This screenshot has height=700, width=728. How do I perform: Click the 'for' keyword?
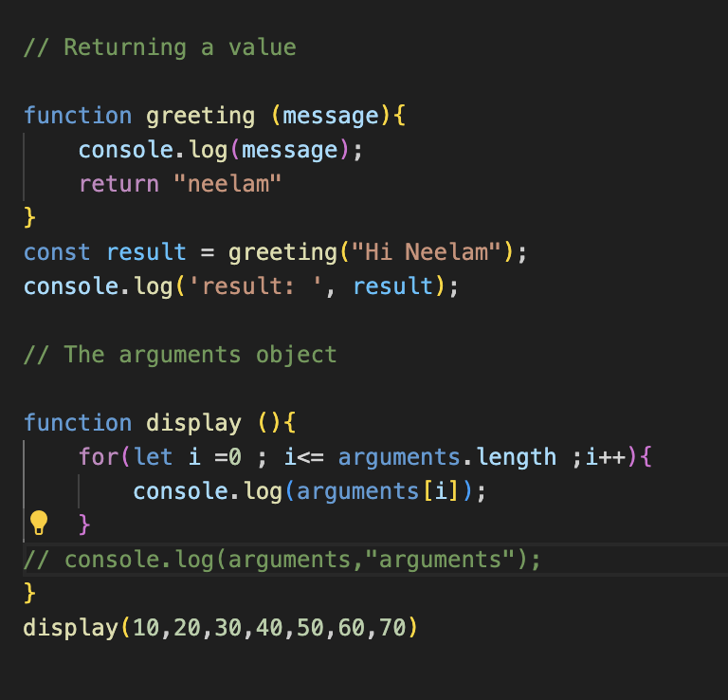coord(99,457)
